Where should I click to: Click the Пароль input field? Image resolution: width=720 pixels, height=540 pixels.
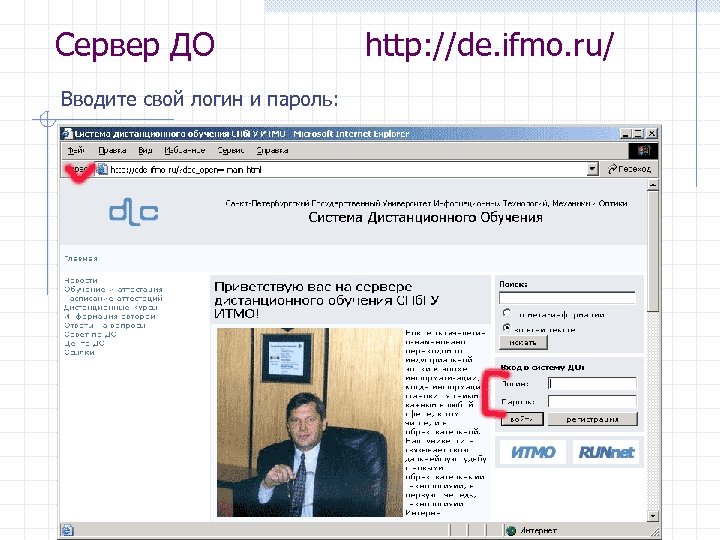click(x=592, y=401)
